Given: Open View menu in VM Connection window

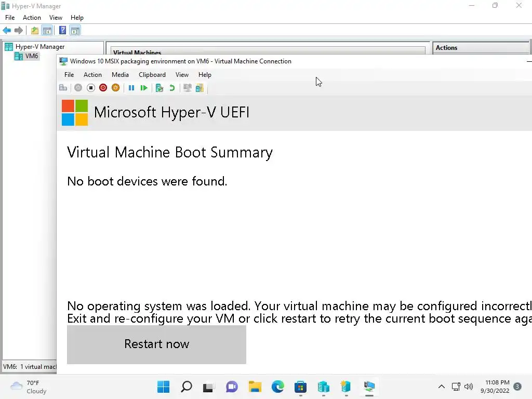Looking at the screenshot, I should coord(182,75).
